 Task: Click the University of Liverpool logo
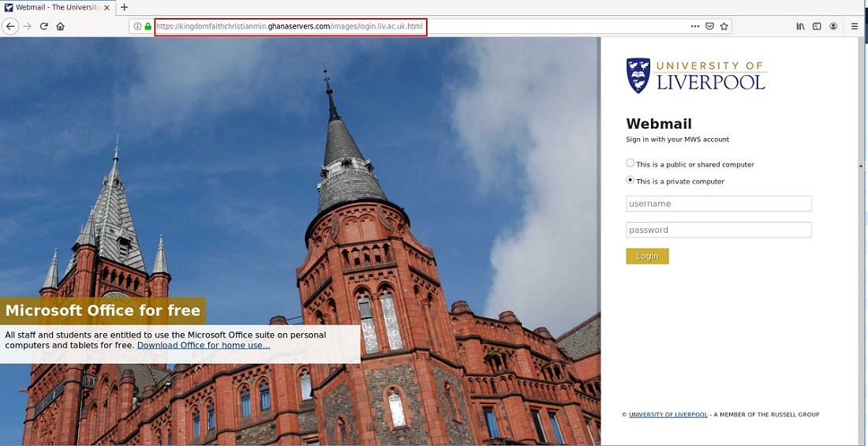click(697, 75)
